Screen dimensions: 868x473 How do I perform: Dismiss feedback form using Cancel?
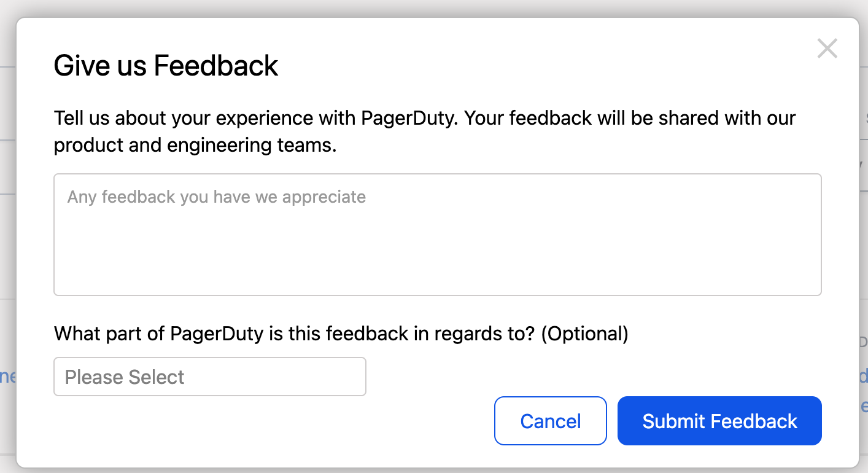coord(550,421)
